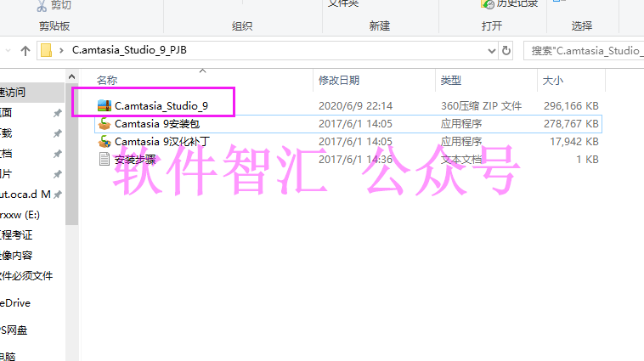
Task: Click the 1 KB size cell
Action: (x=587, y=160)
